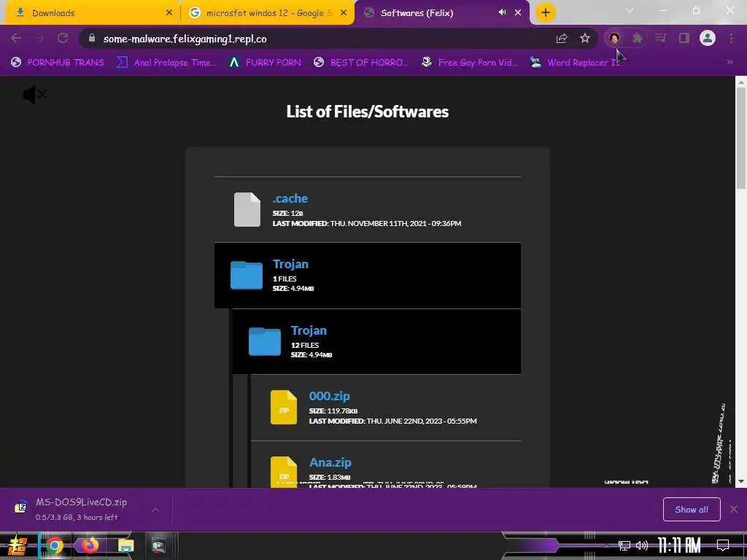
Task: Open the notification center icon
Action: pos(723,545)
